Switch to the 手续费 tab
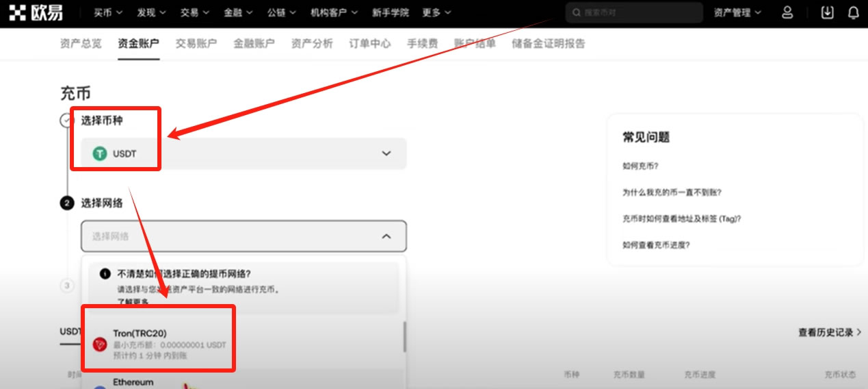868x389 pixels. [422, 43]
